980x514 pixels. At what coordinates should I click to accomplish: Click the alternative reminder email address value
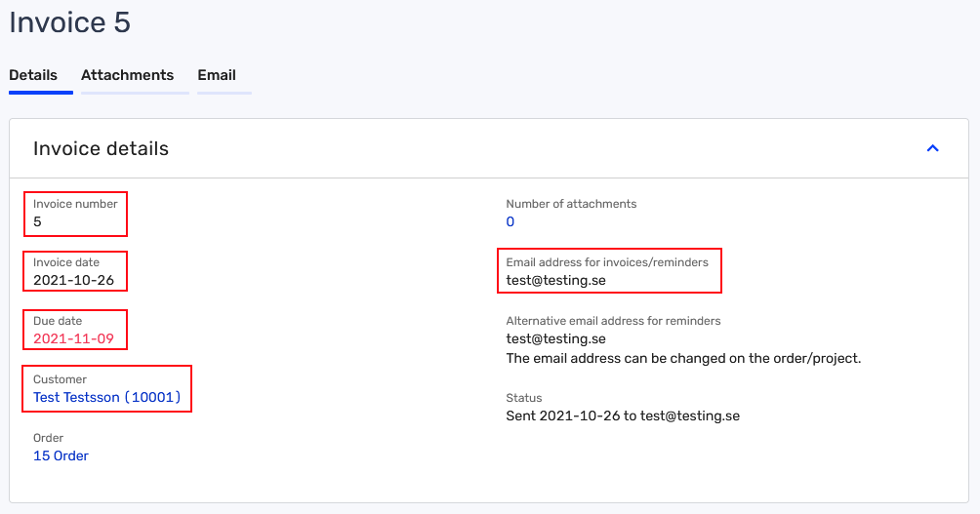tap(555, 338)
